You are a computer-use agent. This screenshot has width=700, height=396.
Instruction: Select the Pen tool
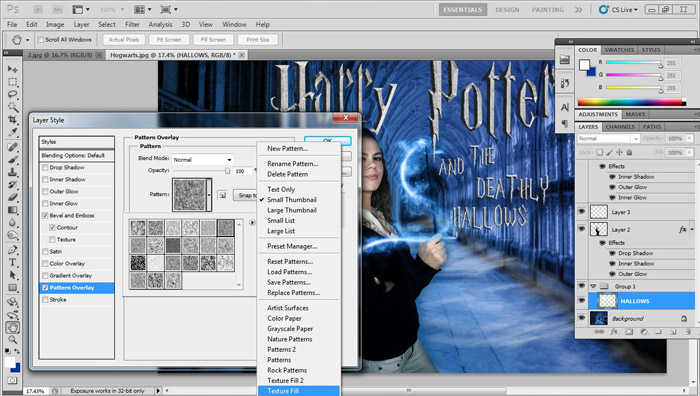click(12, 250)
